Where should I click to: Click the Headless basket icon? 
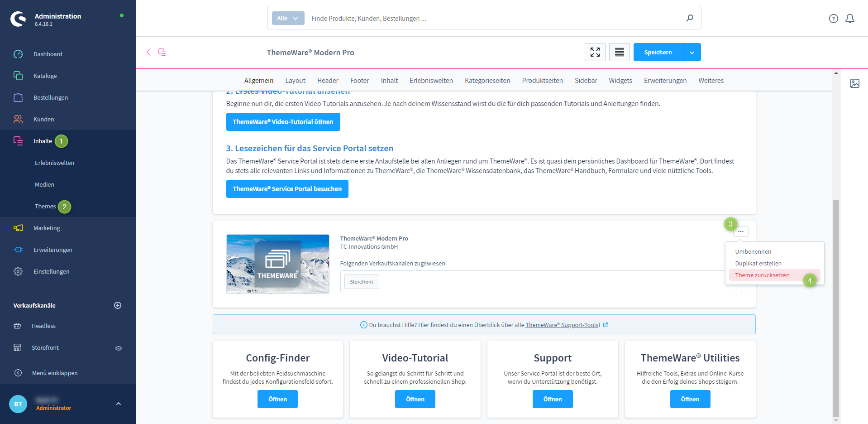(x=17, y=326)
